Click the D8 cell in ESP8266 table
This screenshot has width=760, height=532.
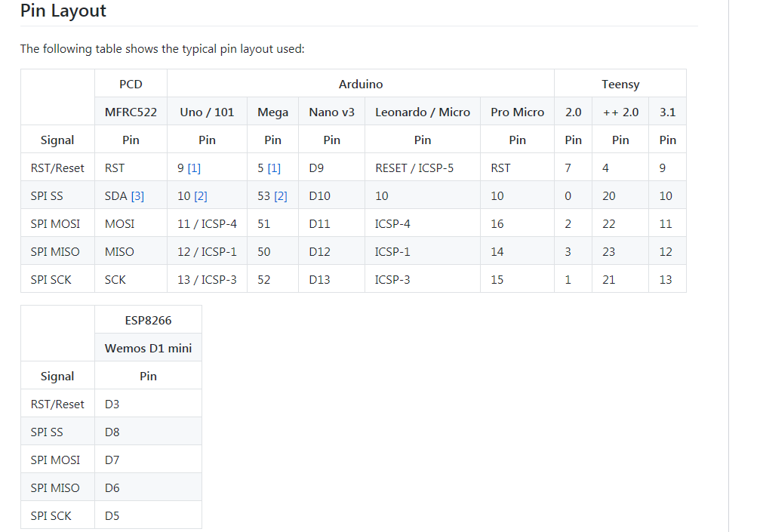coord(149,432)
